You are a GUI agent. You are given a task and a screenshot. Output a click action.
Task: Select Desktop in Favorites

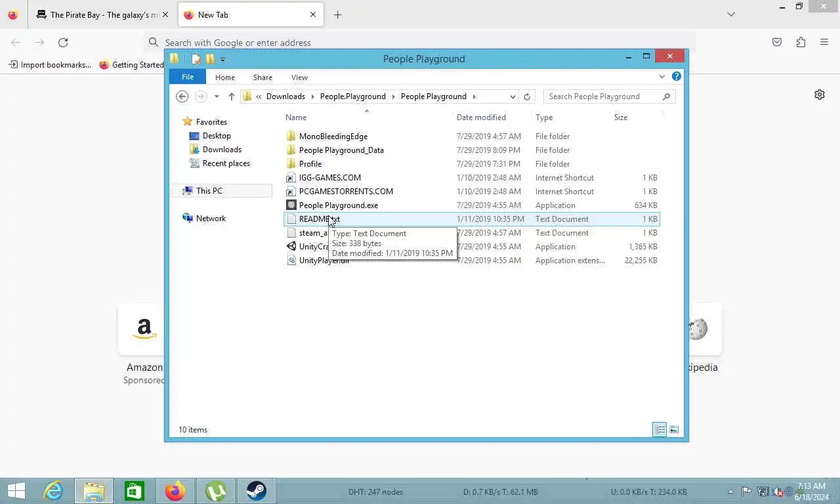pyautogui.click(x=217, y=136)
